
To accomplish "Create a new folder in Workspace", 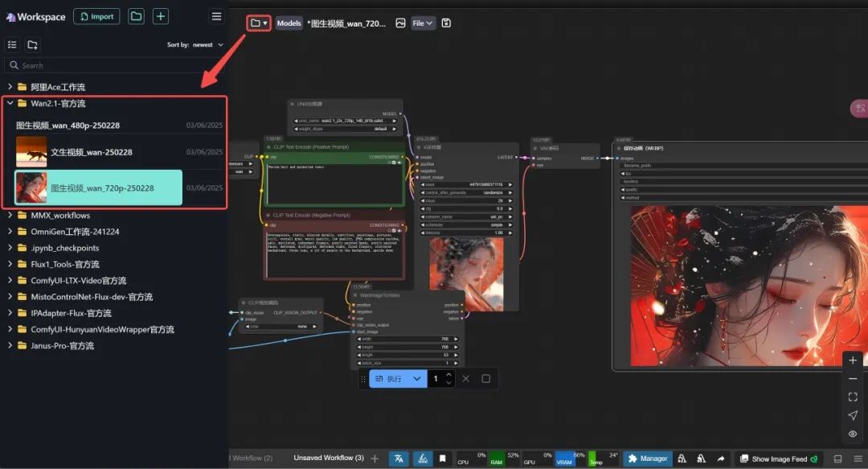I will coord(33,44).
